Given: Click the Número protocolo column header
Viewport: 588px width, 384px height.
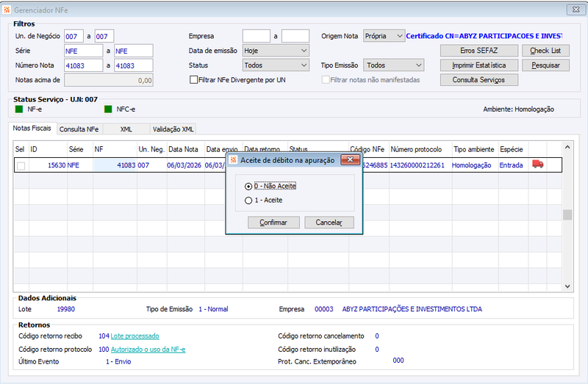Looking at the screenshot, I should point(420,149).
